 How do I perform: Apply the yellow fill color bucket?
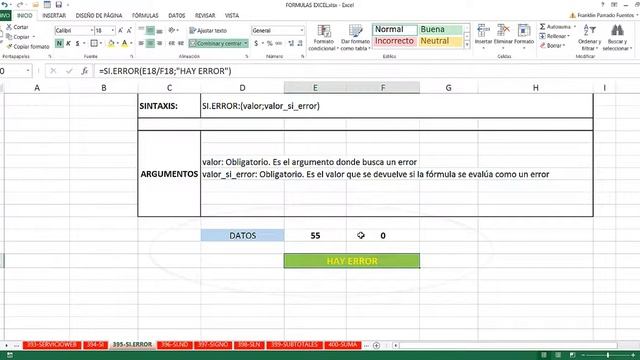click(111, 43)
